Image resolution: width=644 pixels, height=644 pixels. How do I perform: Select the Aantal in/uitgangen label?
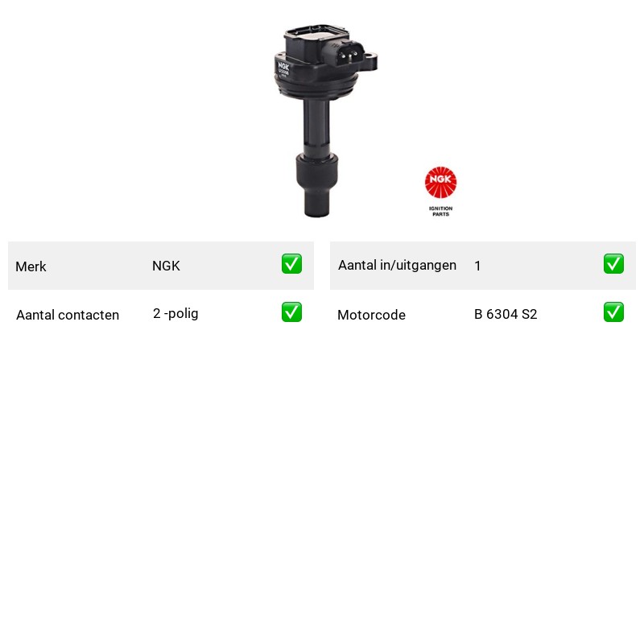pyautogui.click(x=397, y=266)
